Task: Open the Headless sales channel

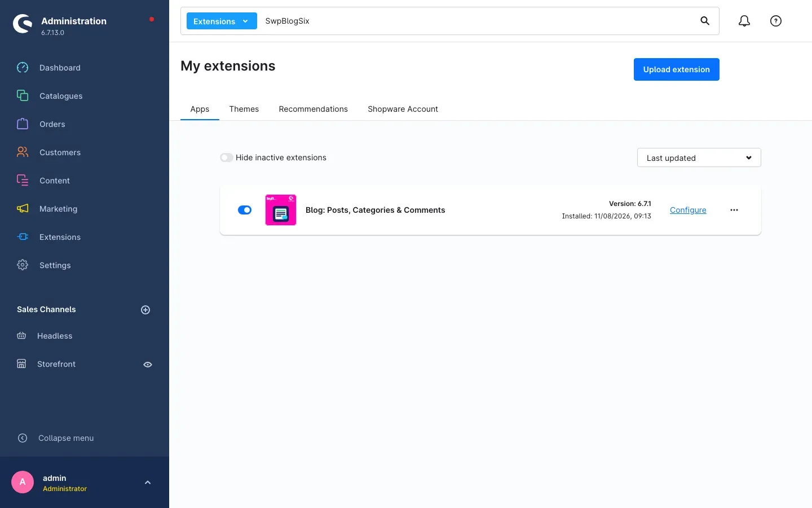Action: [x=55, y=336]
